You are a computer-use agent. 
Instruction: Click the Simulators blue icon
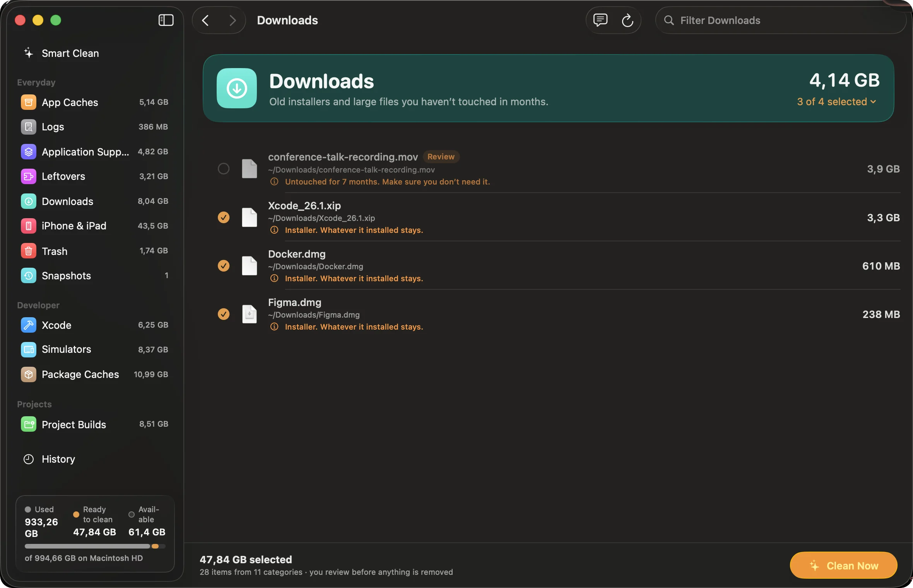(x=29, y=349)
